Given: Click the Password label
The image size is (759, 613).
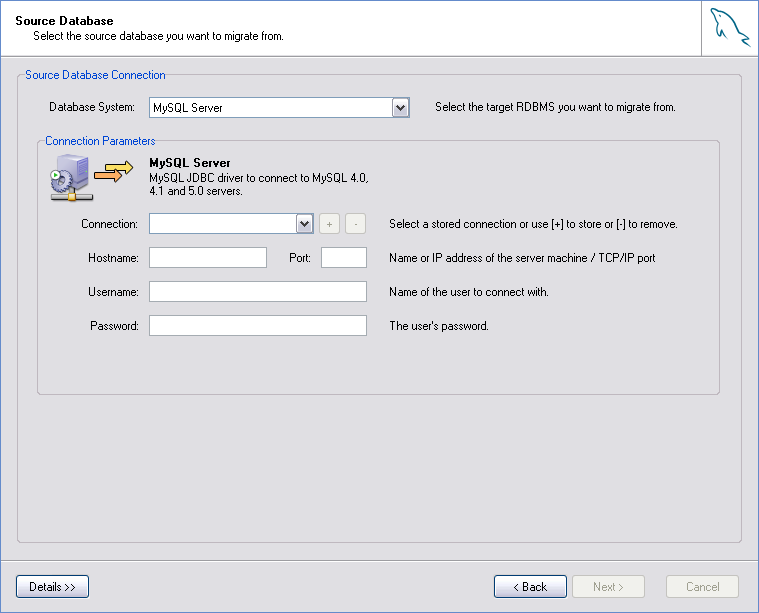Looking at the screenshot, I should click(114, 326).
